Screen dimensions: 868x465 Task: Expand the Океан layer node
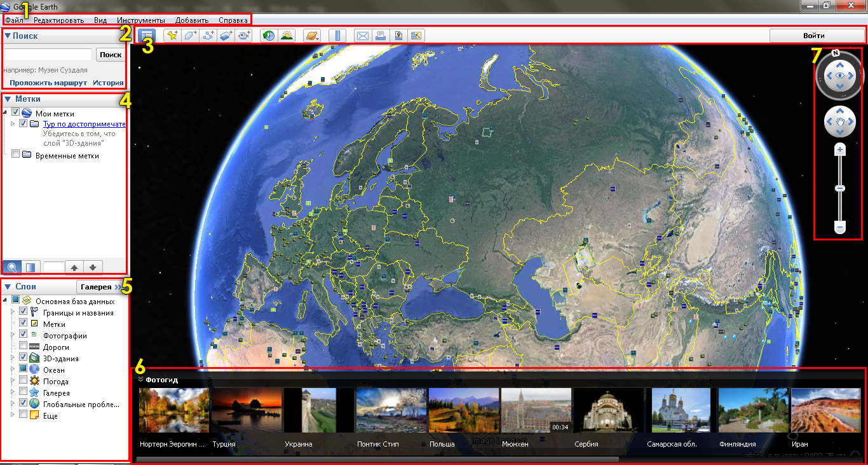[x=13, y=369]
